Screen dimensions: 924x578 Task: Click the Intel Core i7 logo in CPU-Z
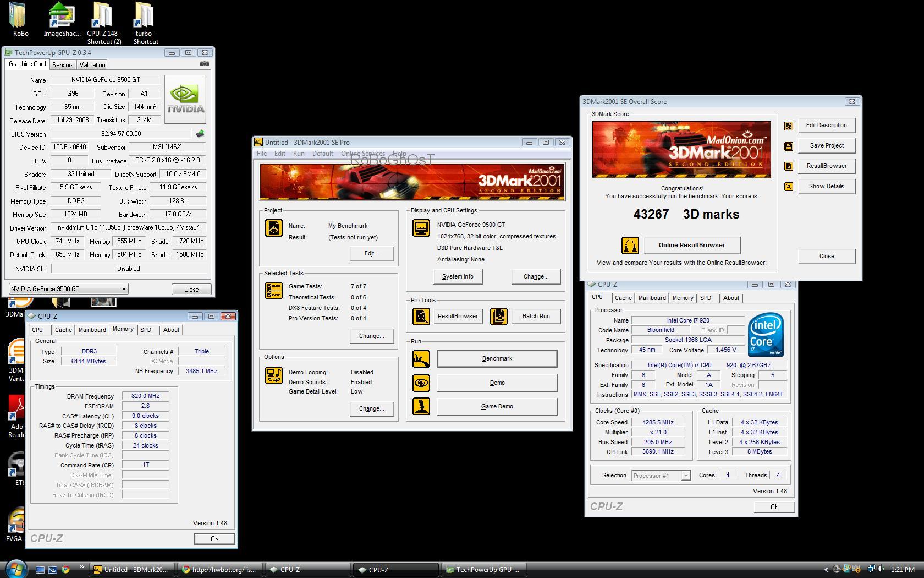[x=766, y=334]
